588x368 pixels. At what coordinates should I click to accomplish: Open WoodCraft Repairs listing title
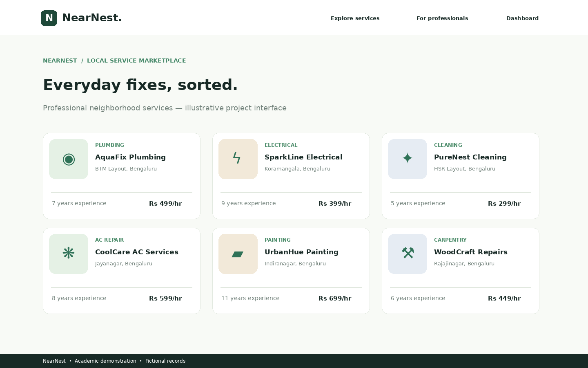[x=471, y=252]
